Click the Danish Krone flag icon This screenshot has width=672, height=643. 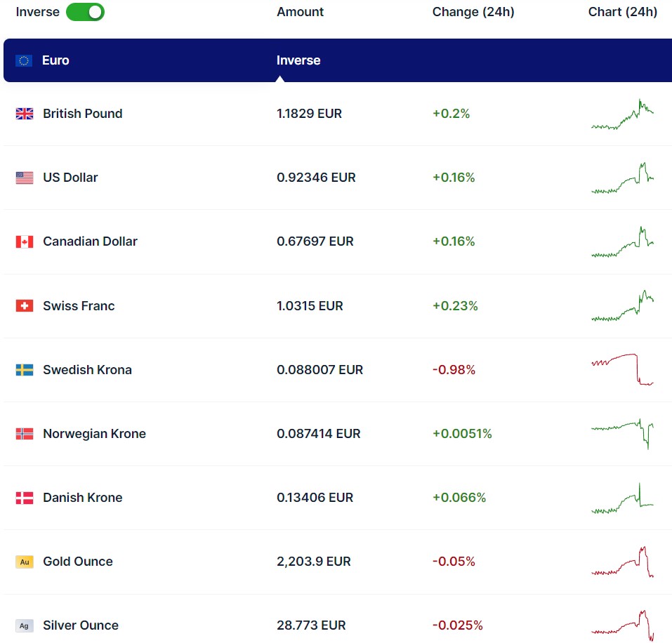[25, 498]
